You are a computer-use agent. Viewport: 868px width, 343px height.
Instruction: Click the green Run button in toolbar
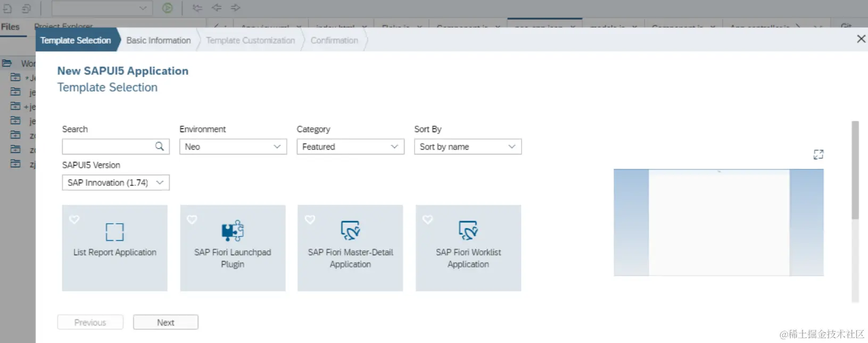167,8
